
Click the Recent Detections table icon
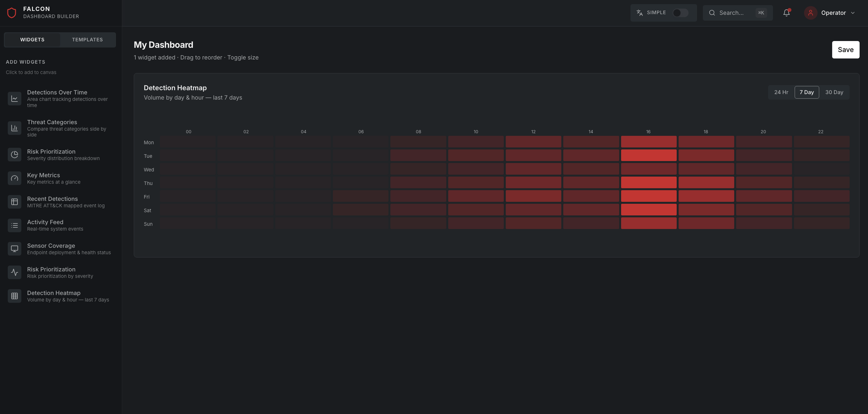[14, 202]
